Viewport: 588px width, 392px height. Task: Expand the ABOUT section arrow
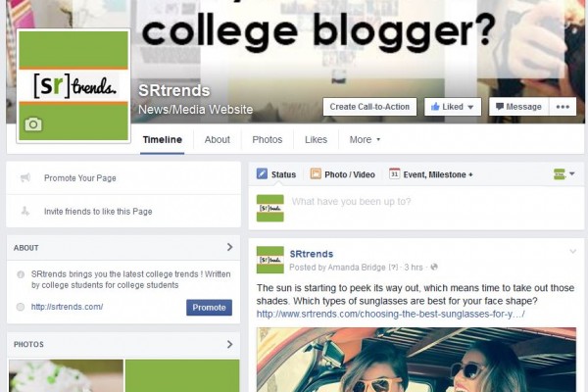[x=229, y=247]
